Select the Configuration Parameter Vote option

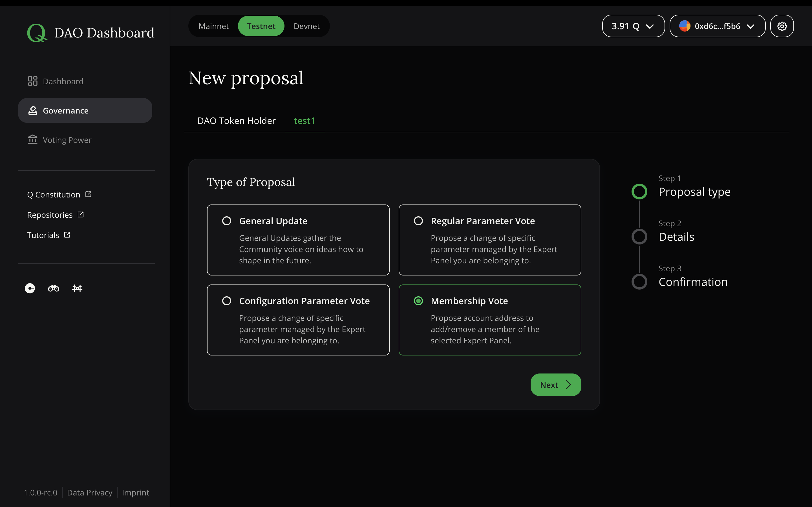pos(227,301)
